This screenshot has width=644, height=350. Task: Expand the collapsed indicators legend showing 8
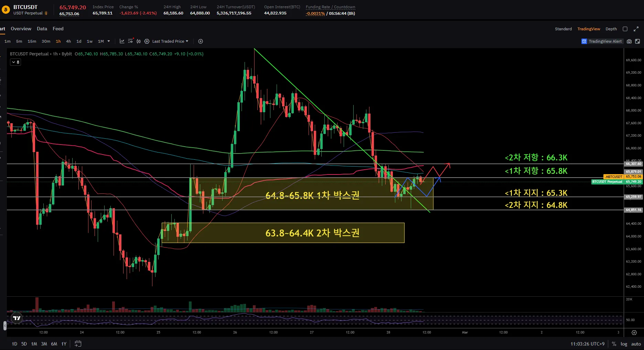coord(15,62)
